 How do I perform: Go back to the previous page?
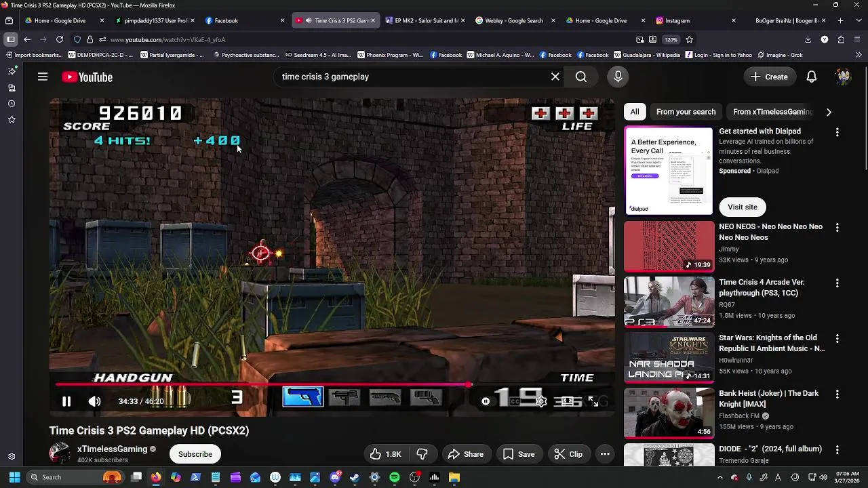coord(27,39)
